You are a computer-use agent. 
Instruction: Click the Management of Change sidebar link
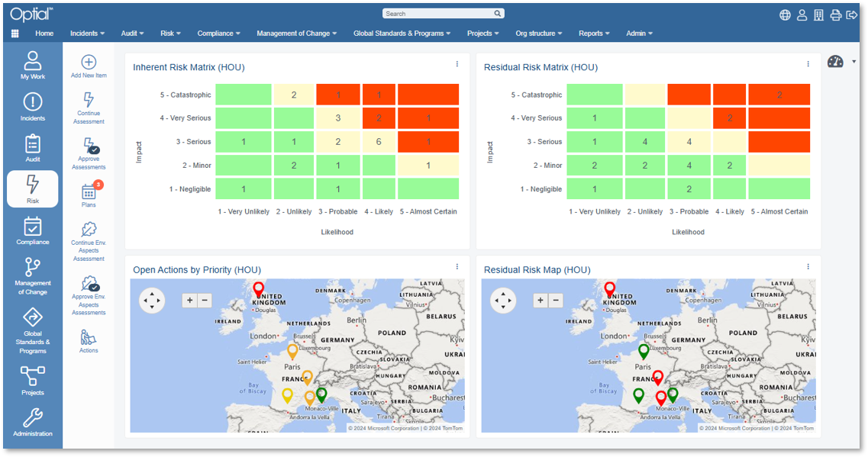click(32, 277)
